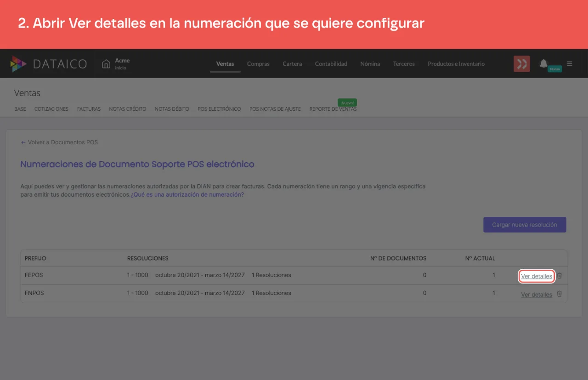Click the Nº ACTUAL column header

point(480,258)
